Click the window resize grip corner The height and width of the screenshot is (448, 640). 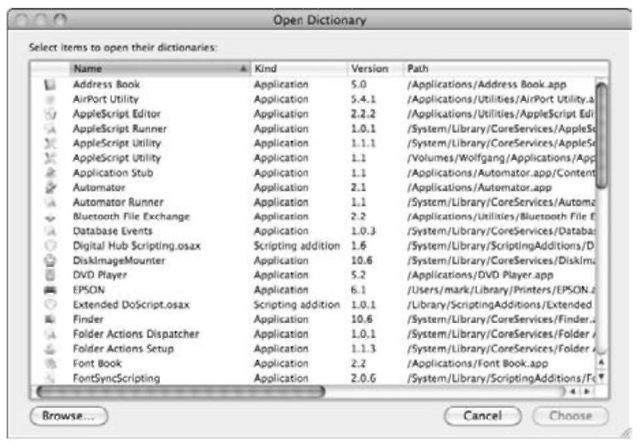click(626, 433)
